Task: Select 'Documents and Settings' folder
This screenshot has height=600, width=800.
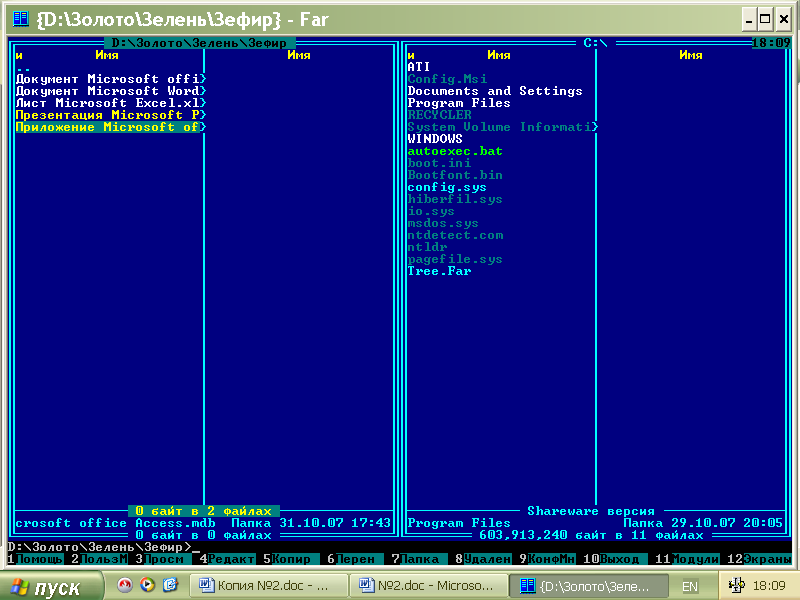Action: pos(495,91)
